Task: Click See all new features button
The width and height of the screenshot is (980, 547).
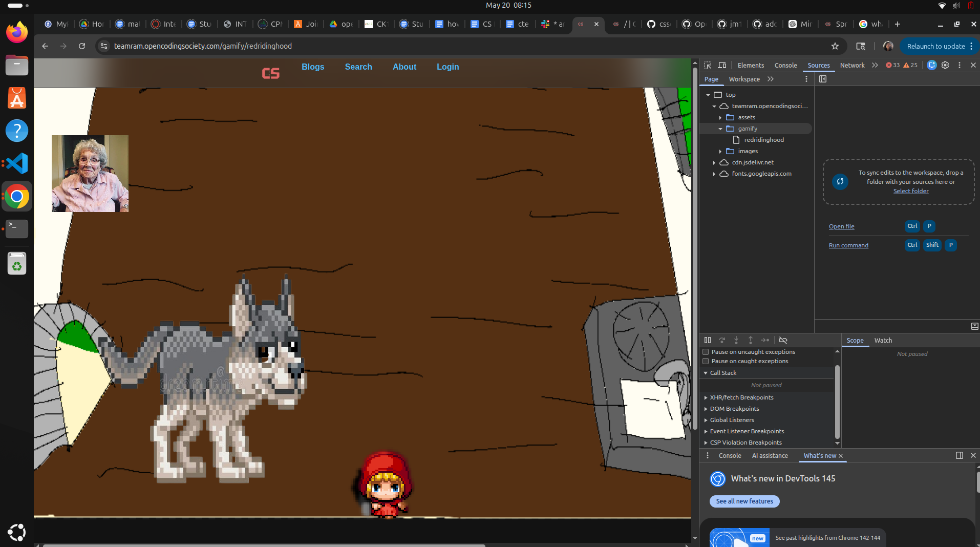Action: (744, 501)
